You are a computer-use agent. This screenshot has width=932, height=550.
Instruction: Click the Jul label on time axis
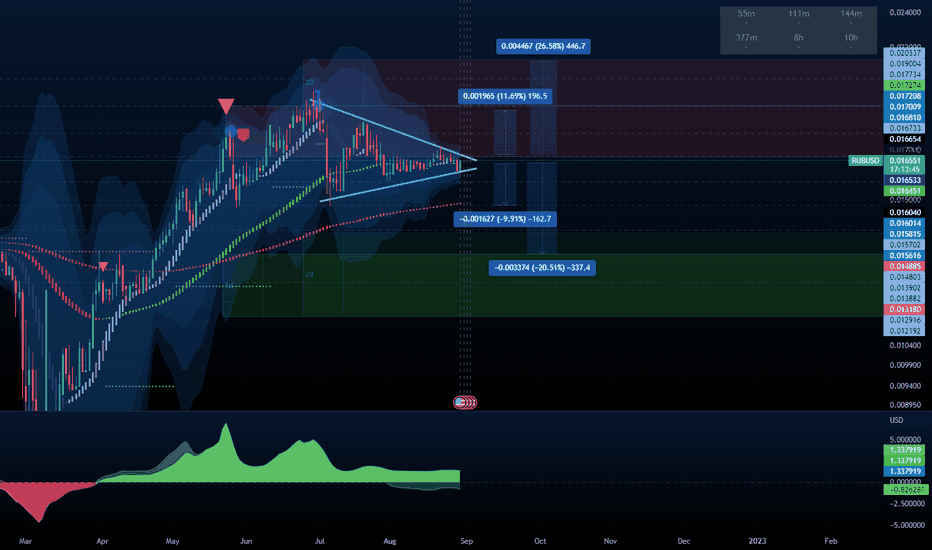click(x=319, y=541)
